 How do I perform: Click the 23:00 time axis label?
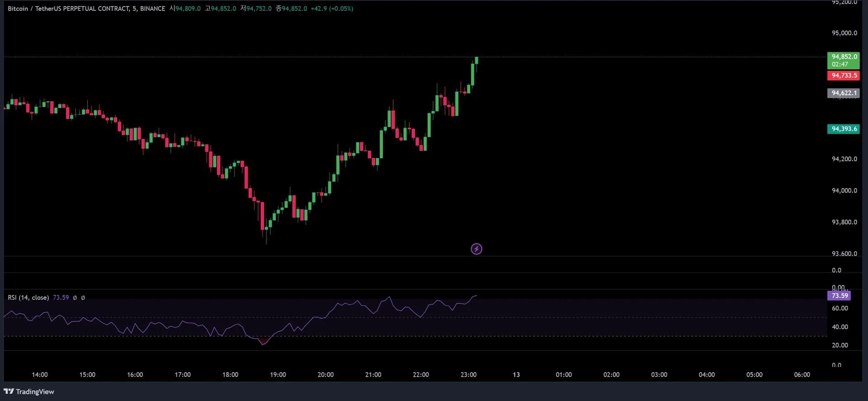pyautogui.click(x=468, y=375)
